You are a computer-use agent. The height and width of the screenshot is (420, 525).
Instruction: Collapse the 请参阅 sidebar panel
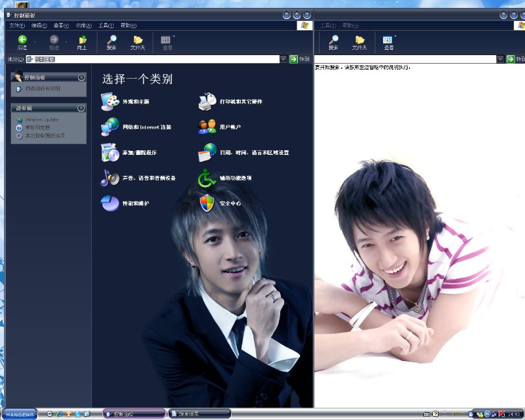[x=81, y=108]
